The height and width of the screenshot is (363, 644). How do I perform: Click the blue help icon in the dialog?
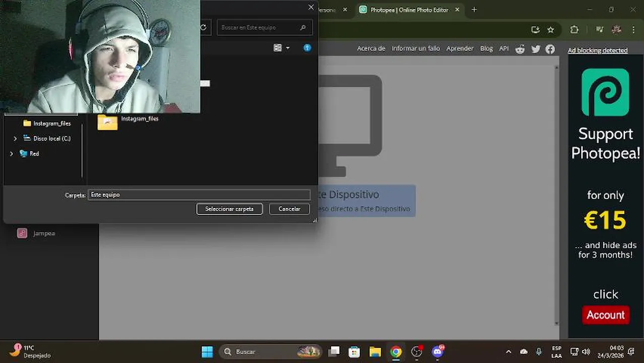click(x=307, y=48)
